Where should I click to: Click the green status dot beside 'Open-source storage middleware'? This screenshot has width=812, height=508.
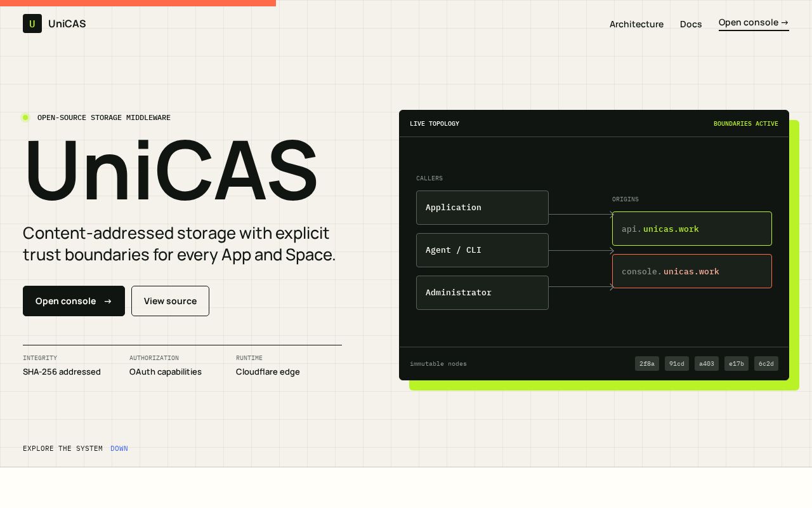point(25,117)
